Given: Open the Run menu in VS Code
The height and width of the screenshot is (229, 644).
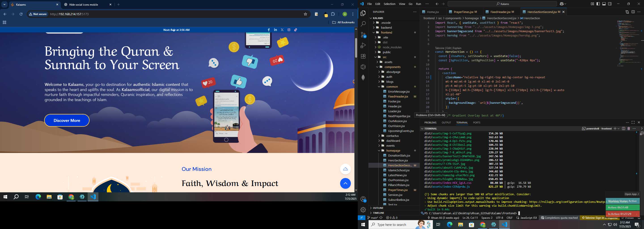Looking at the screenshot, I should point(419,4).
